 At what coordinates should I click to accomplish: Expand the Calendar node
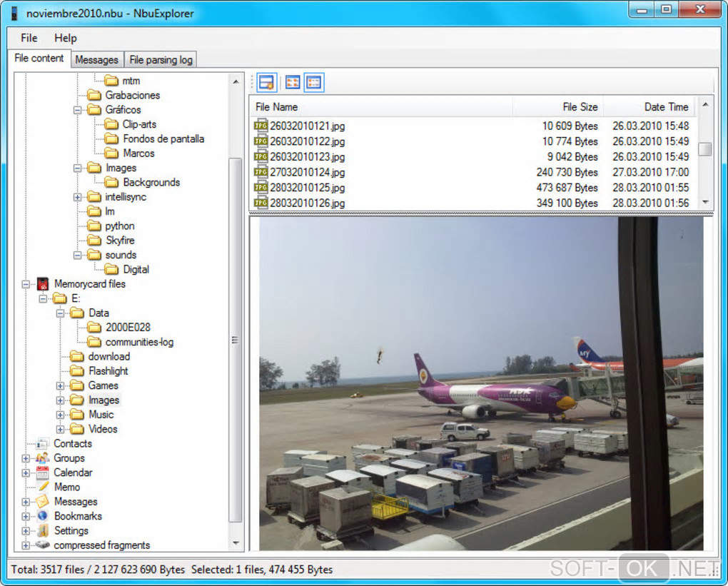click(x=26, y=473)
